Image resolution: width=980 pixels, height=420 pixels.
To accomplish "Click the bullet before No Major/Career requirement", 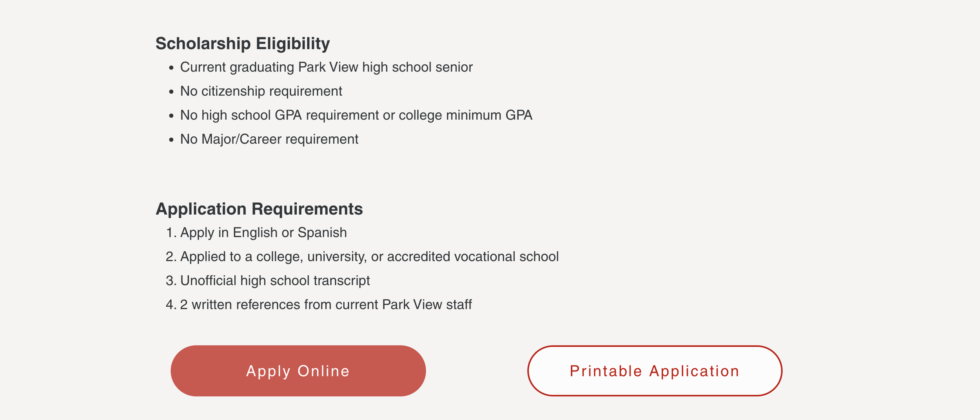I will pyautogui.click(x=171, y=140).
